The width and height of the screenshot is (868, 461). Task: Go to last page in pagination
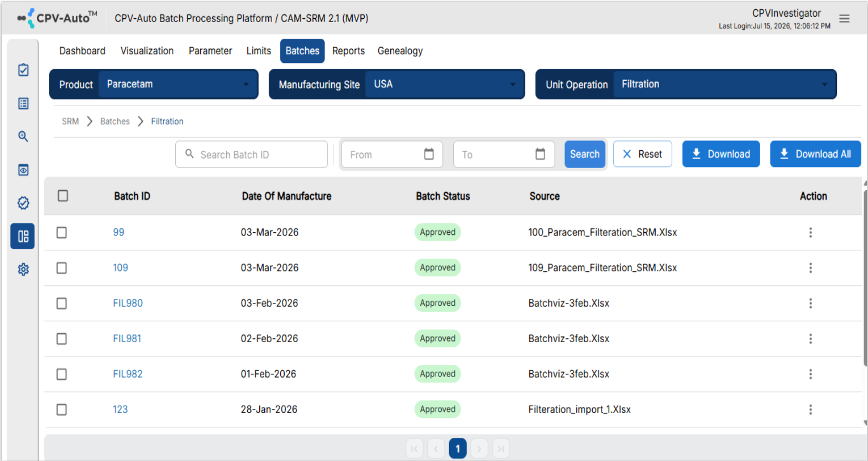click(501, 448)
